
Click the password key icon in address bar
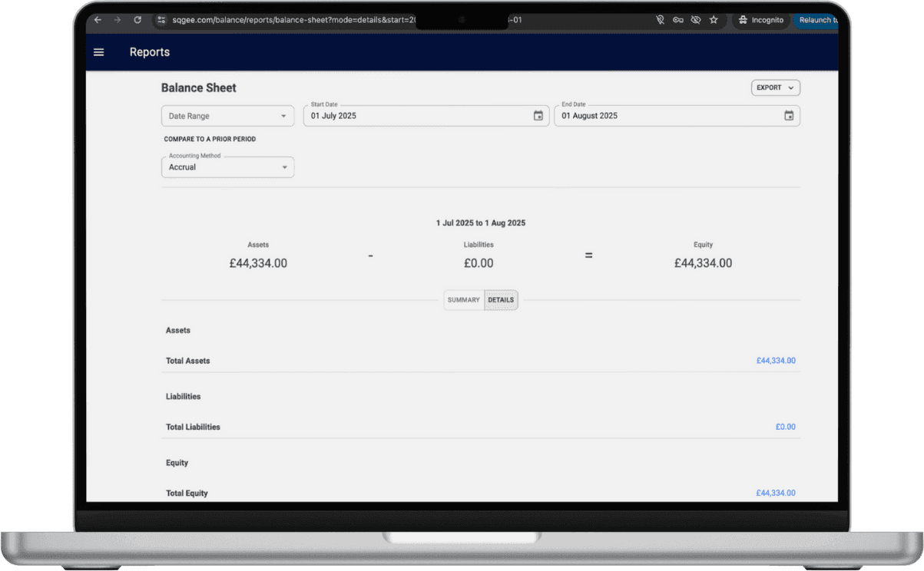[677, 20]
